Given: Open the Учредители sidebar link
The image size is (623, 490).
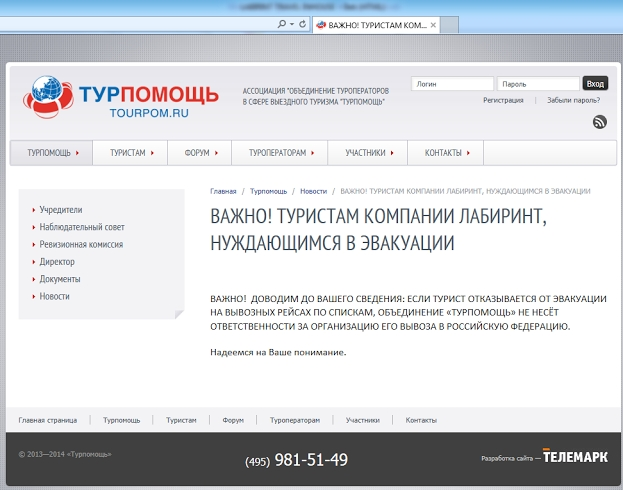Looking at the screenshot, I should pos(61,210).
